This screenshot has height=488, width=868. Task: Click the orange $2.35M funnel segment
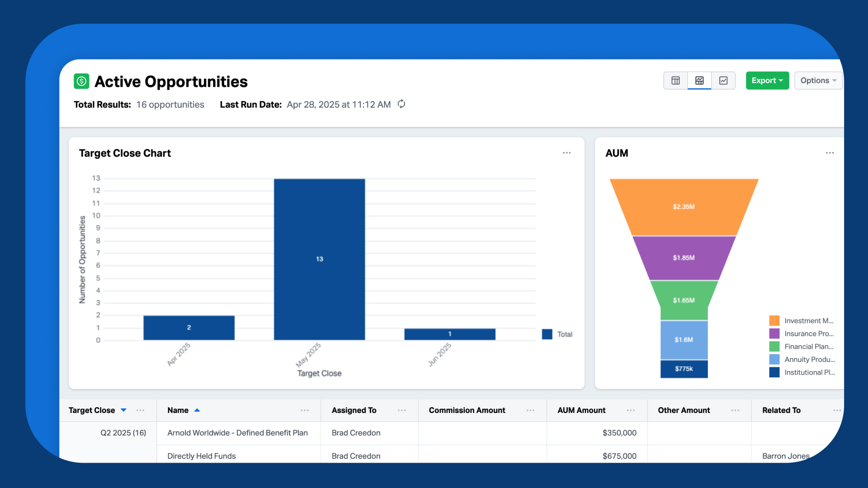684,207
